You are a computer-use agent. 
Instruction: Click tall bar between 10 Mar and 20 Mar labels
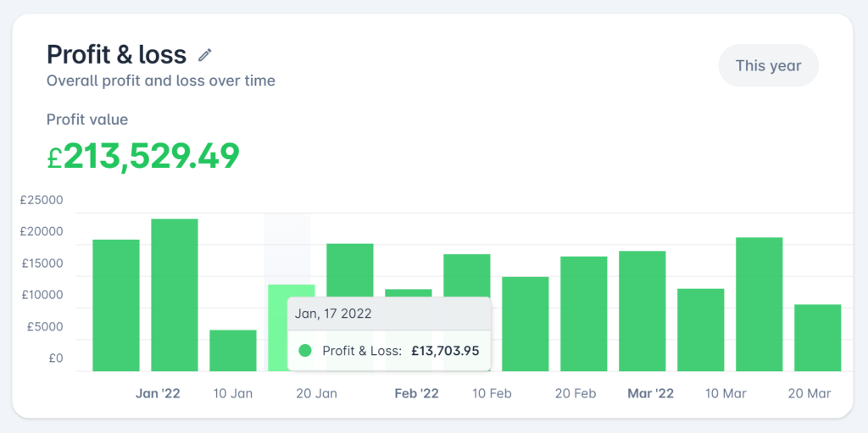(x=759, y=304)
